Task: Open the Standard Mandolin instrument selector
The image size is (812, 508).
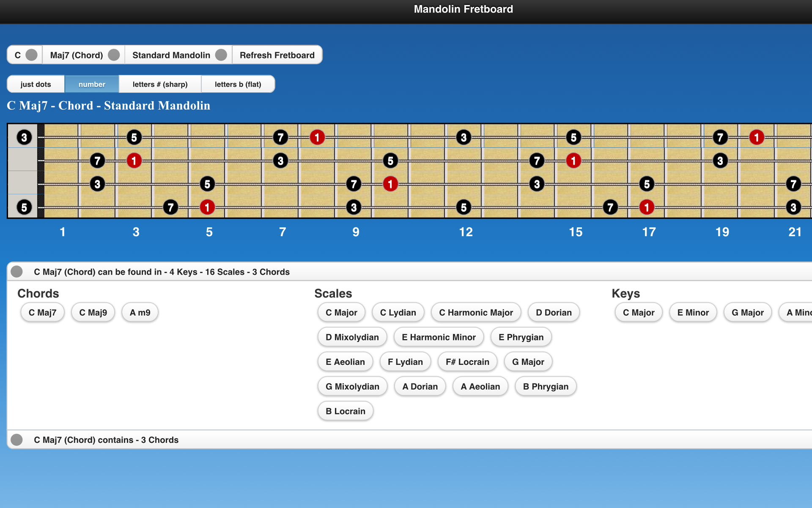Action: click(x=221, y=55)
